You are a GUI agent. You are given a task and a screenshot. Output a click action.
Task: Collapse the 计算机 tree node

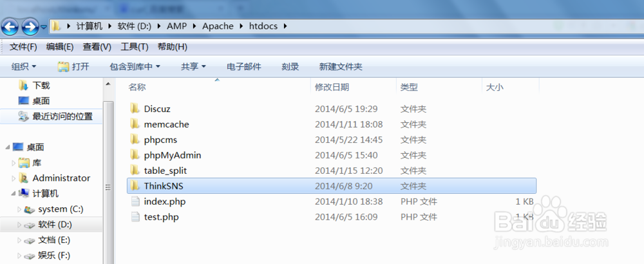14,194
